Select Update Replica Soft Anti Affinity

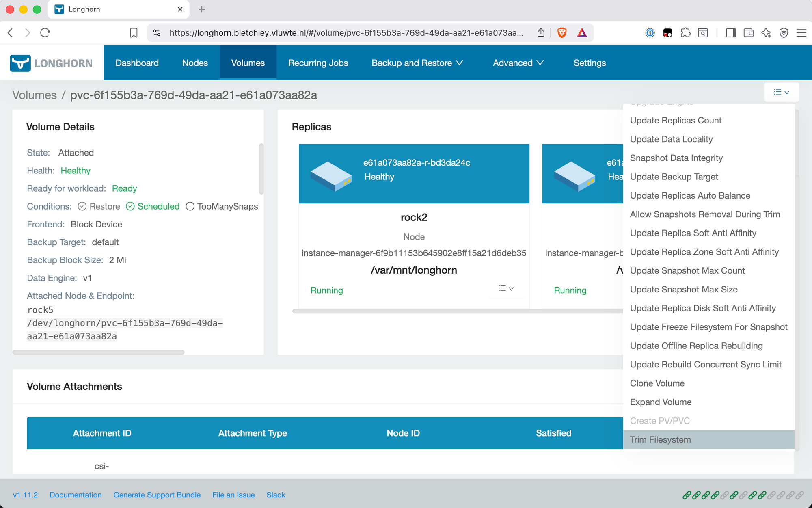tap(708, 233)
